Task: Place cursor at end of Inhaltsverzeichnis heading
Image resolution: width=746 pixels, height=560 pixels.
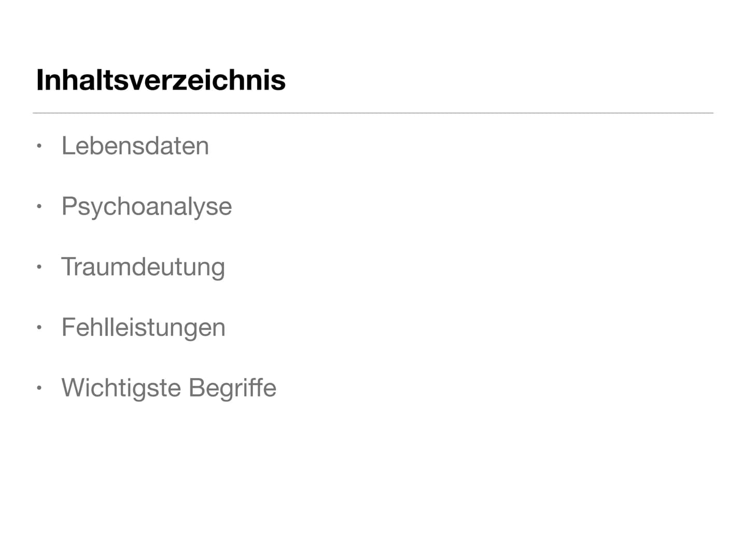Action: [286, 80]
